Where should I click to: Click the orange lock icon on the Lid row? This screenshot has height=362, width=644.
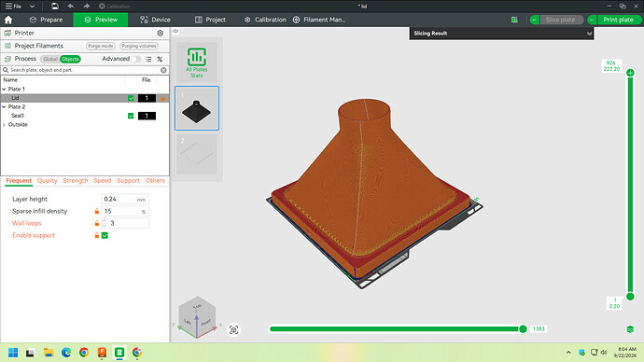[x=163, y=98]
